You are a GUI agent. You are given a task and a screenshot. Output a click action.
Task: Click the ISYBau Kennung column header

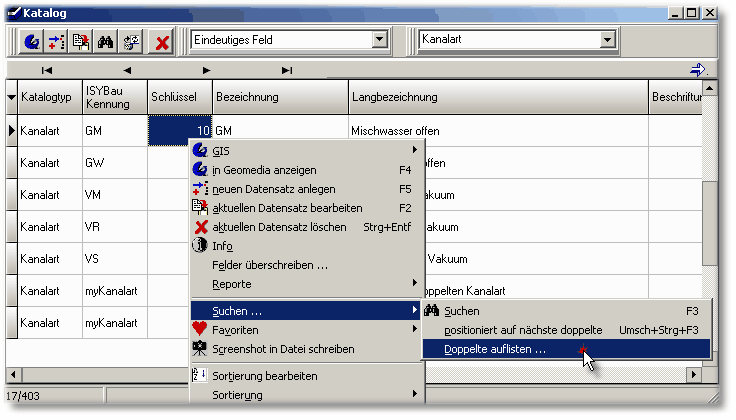tap(115, 97)
